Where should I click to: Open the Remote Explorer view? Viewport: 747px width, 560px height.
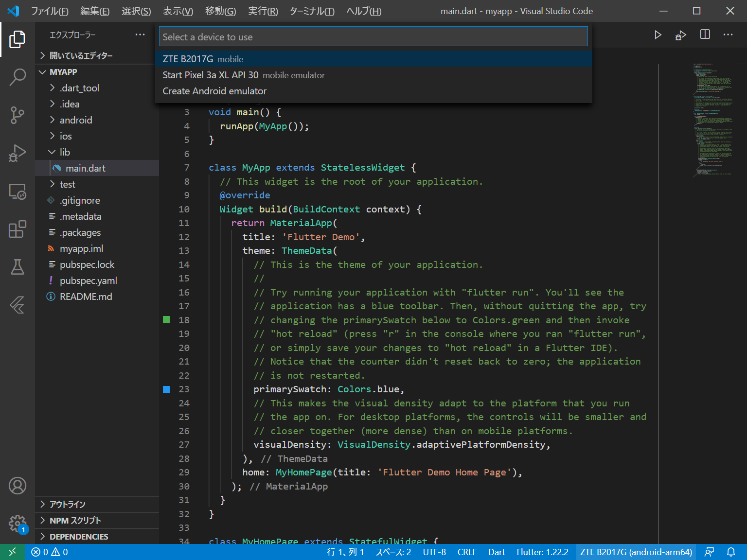(18, 192)
